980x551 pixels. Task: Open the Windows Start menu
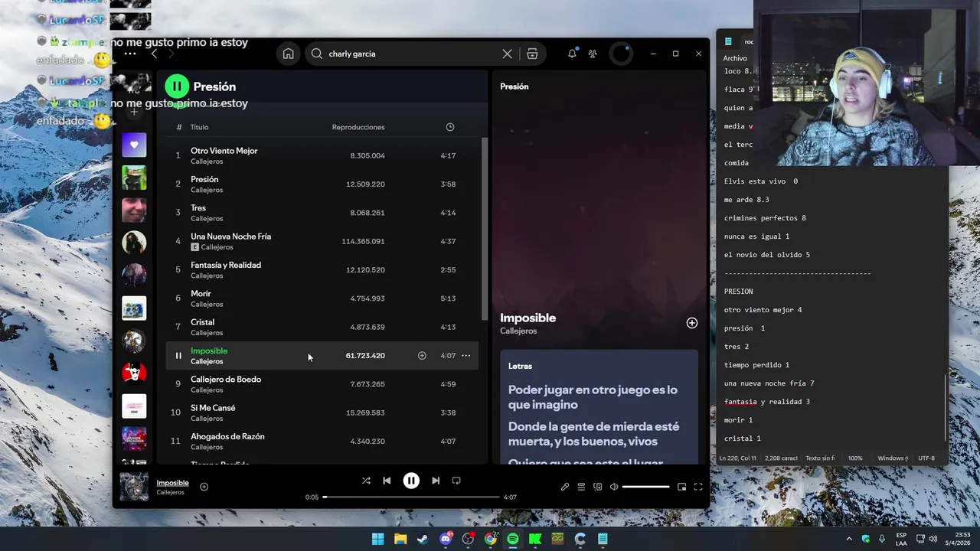tap(377, 539)
